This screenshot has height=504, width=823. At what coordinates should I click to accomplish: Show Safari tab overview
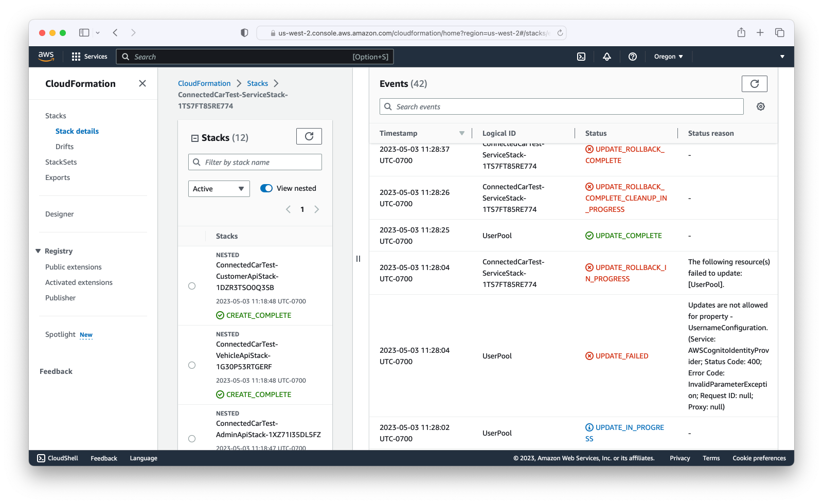[x=780, y=33]
